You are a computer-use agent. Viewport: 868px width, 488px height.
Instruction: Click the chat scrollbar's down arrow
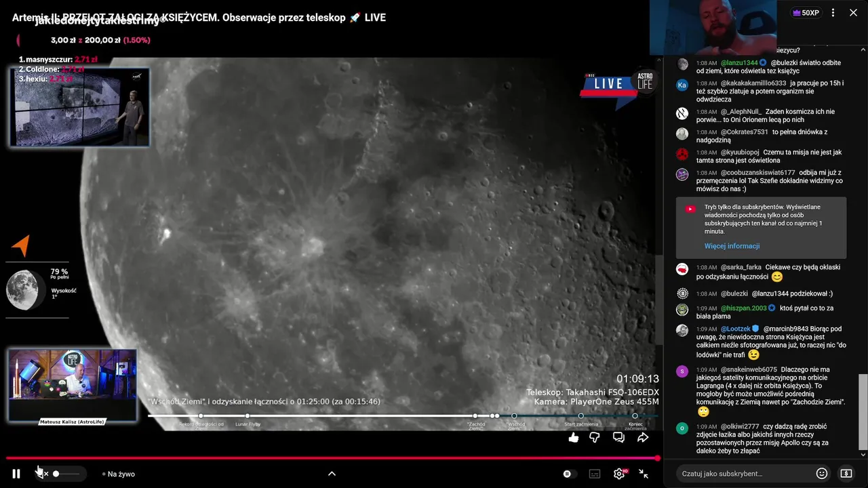pos(863,455)
